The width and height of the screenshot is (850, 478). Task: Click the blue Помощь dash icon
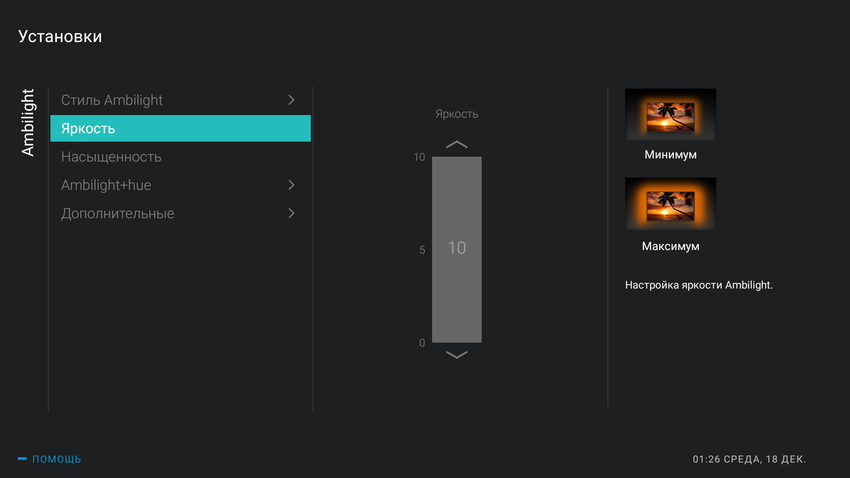click(22, 459)
